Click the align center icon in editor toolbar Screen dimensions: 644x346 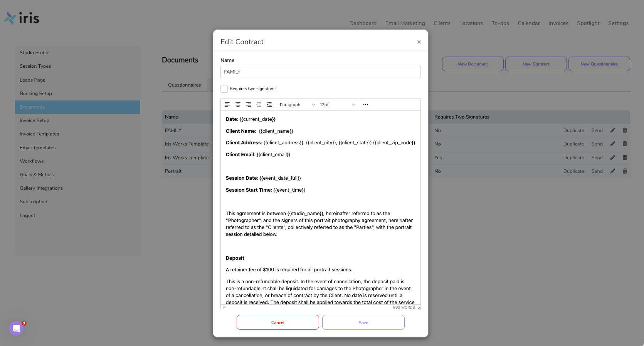(238, 105)
